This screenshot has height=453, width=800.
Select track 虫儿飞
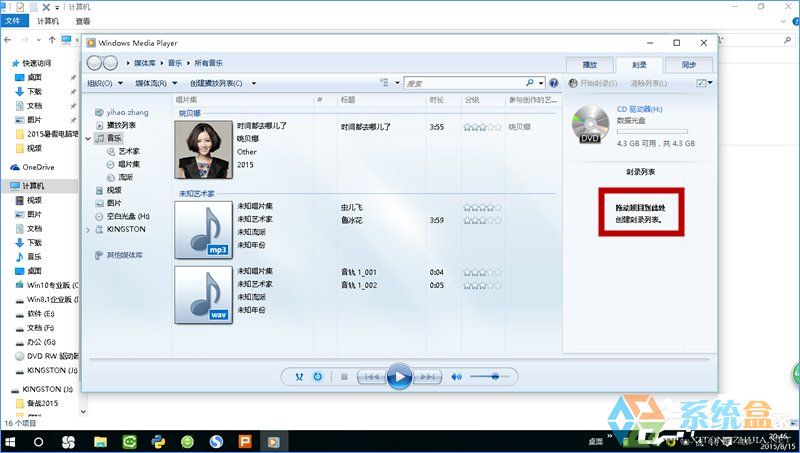pyautogui.click(x=352, y=208)
